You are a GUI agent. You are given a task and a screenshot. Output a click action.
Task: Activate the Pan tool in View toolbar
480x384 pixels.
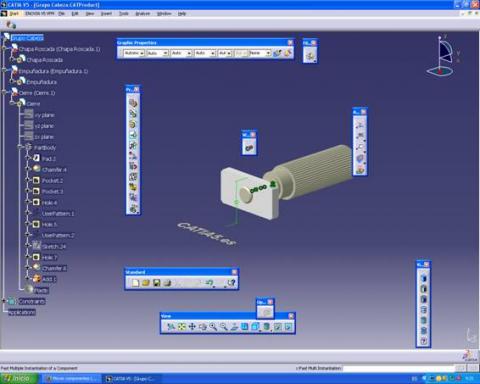tap(192, 327)
